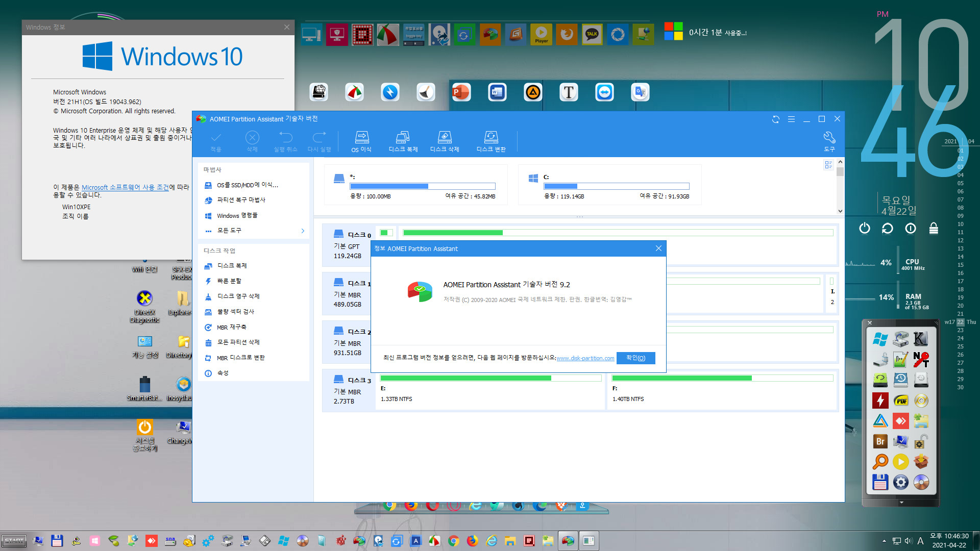The height and width of the screenshot is (551, 980).
Task: Open 디스크 복제 toolbar tool
Action: pos(403,141)
